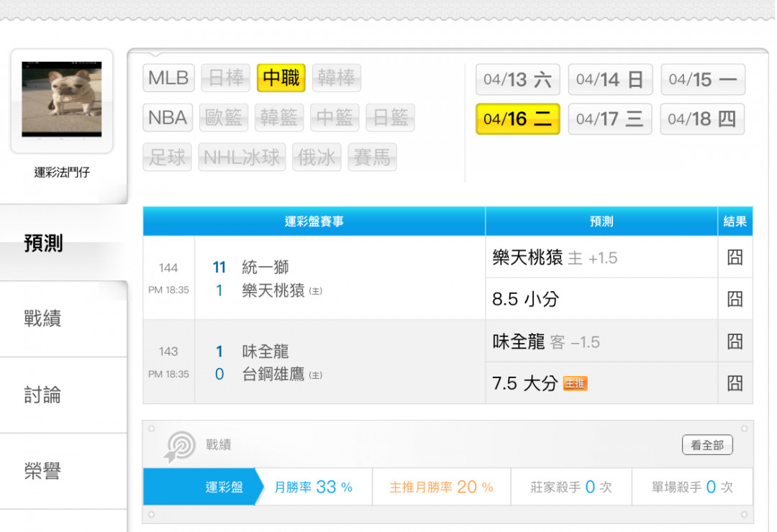Click 莊家殺手 0 次 stat
This screenshot has height=532, width=777.
(x=571, y=487)
